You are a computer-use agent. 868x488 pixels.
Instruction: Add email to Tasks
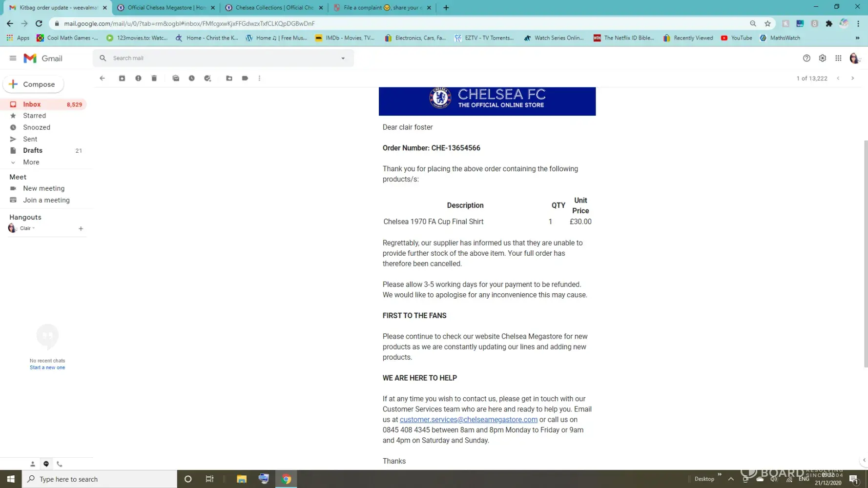click(207, 78)
